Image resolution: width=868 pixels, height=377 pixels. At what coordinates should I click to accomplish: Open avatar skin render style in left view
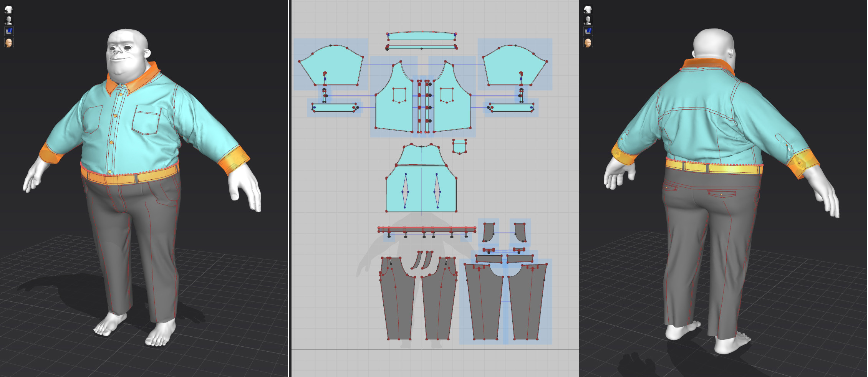(8, 42)
